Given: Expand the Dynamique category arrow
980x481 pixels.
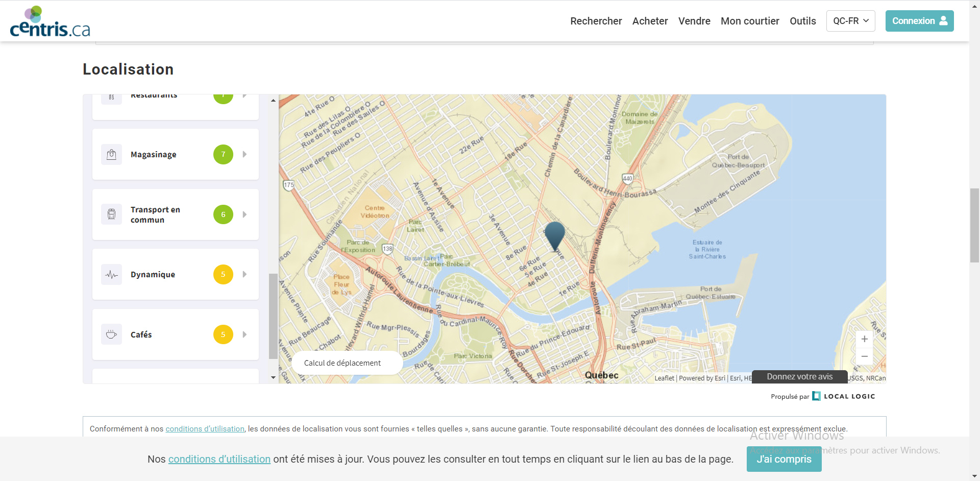Looking at the screenshot, I should [x=245, y=274].
